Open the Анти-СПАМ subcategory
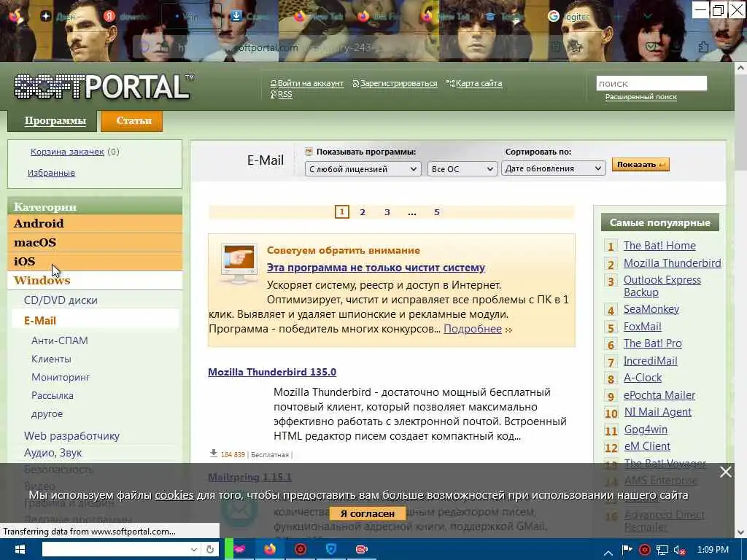The width and height of the screenshot is (747, 560). click(x=60, y=341)
